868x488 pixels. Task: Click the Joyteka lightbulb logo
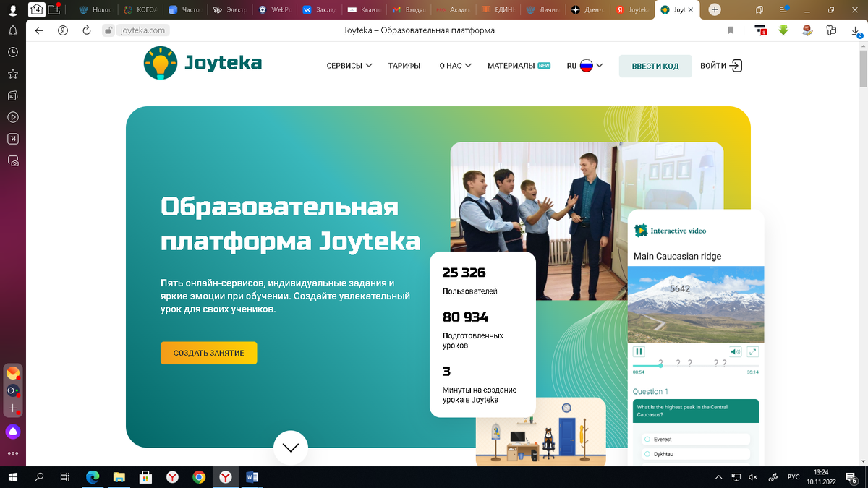(160, 63)
